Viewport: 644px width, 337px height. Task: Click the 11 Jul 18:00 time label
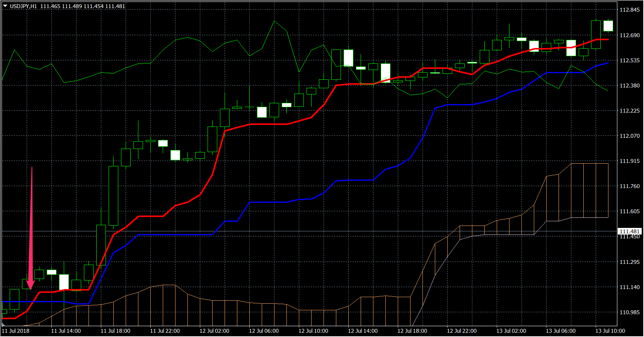tap(115, 331)
